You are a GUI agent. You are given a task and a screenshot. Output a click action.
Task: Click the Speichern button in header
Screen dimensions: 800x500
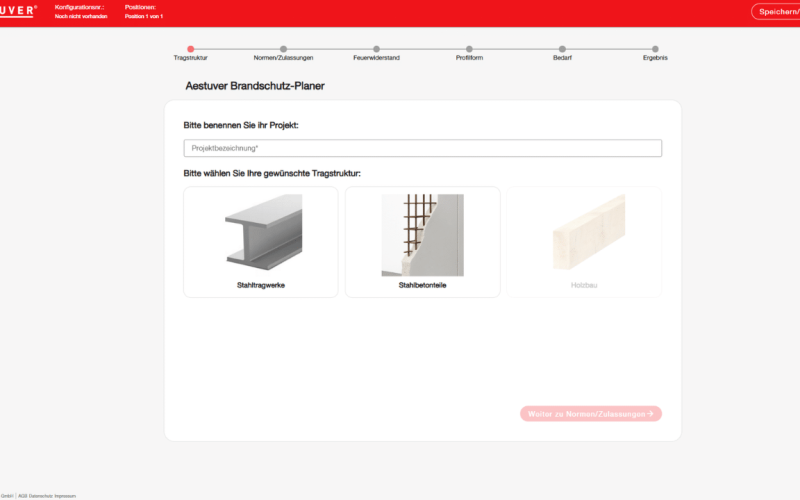tap(776, 12)
